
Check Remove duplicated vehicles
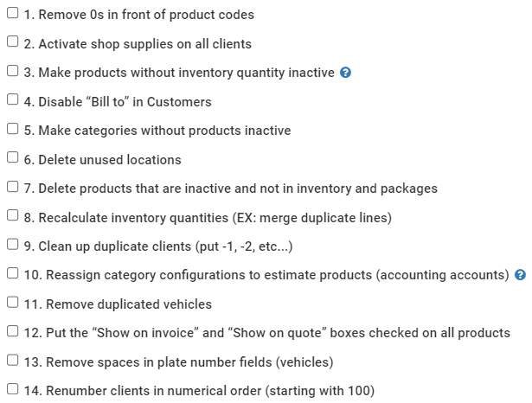tap(13, 303)
